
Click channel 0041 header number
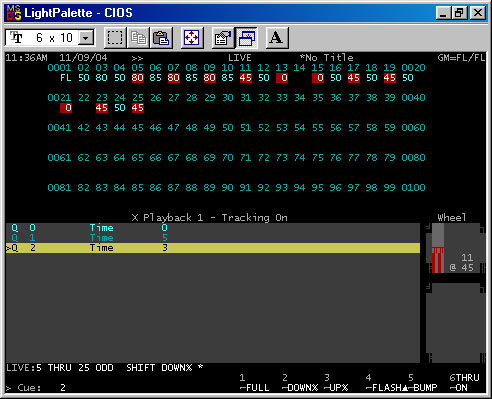click(x=59, y=128)
